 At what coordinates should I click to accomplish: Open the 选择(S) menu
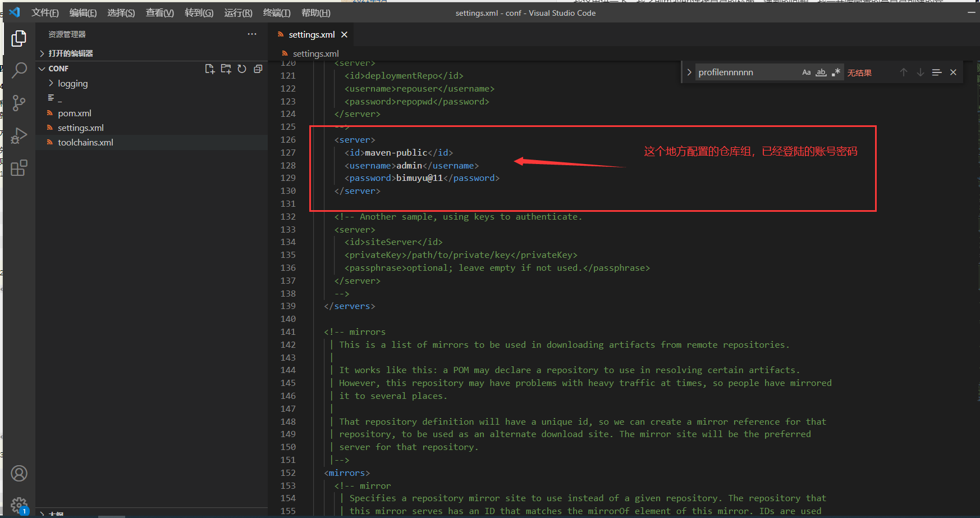pos(121,12)
